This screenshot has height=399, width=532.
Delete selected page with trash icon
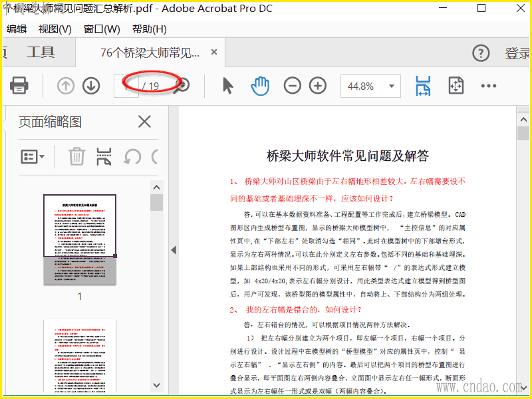[76, 156]
